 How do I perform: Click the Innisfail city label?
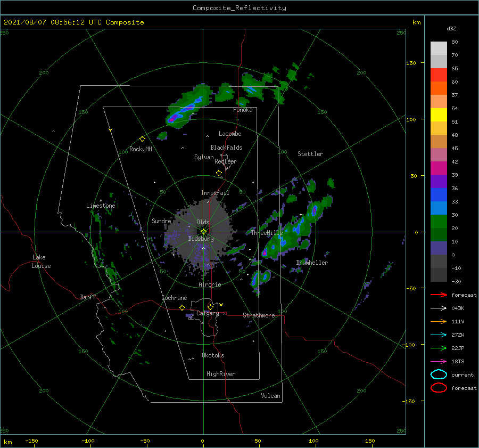coord(215,193)
